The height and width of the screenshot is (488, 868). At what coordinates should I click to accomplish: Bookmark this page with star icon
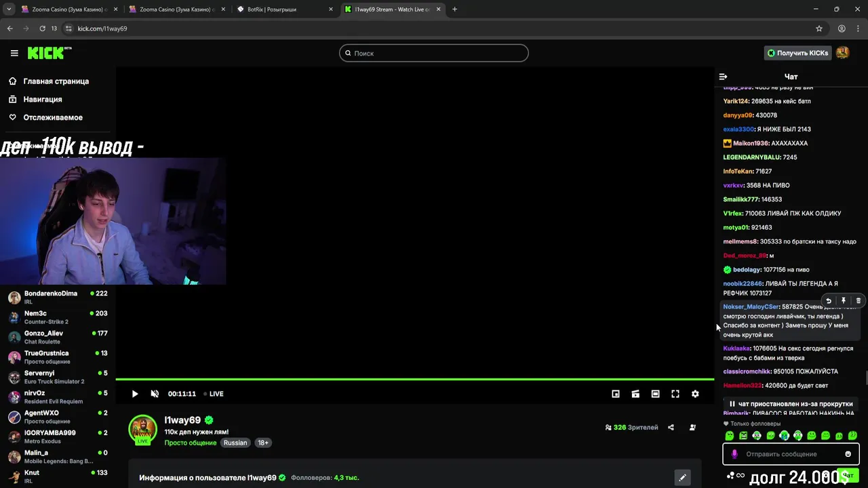coord(819,28)
